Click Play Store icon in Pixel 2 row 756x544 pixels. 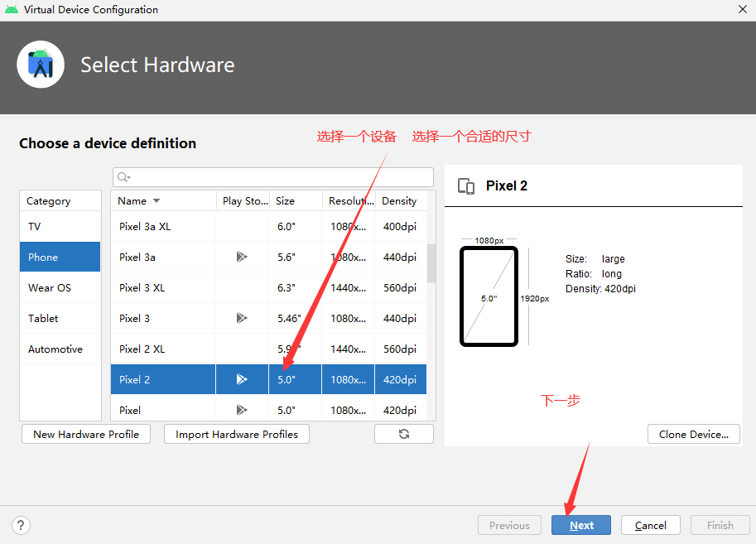242,379
